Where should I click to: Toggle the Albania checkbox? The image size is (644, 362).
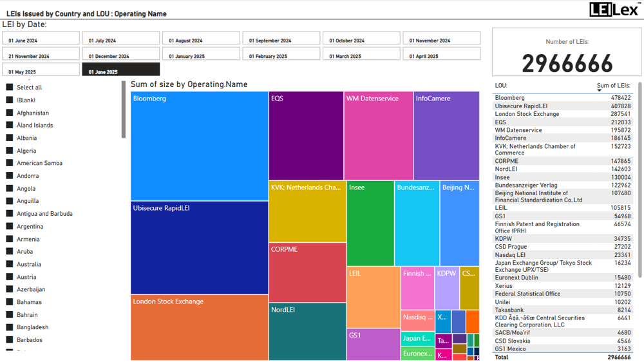tap(10, 138)
